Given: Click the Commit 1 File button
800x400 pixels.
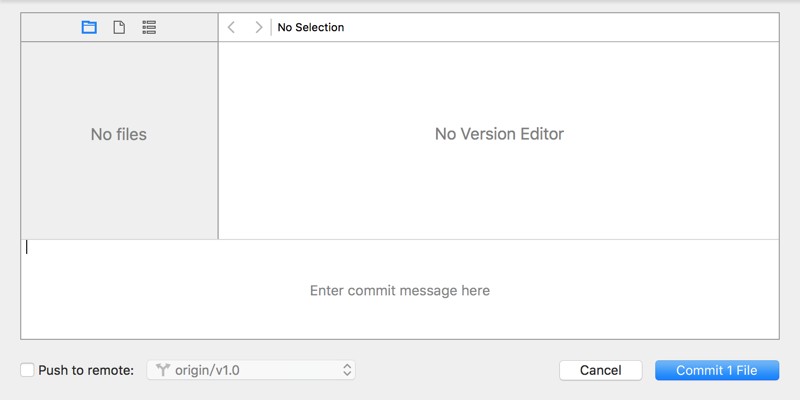Looking at the screenshot, I should (716, 370).
